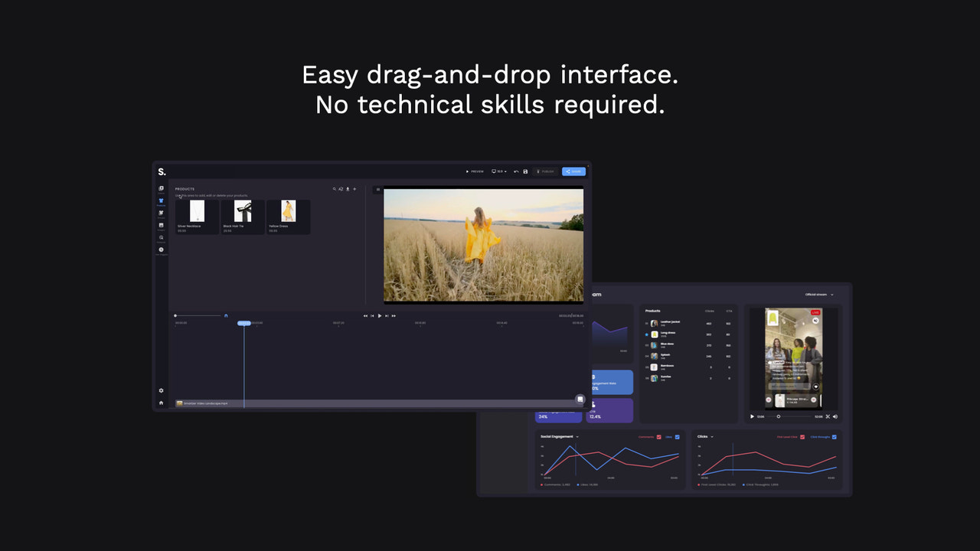
Task: Click the blue Share button
Action: 573,171
